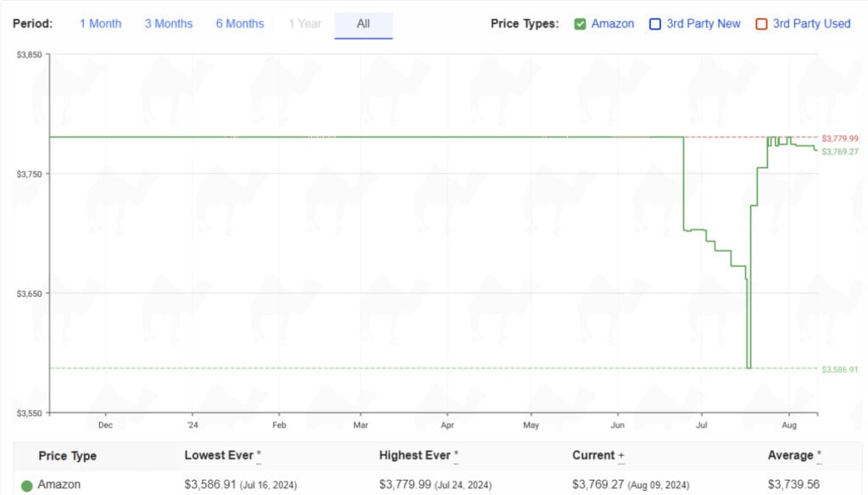Screen dimensions: 868x495
Task: Click the $3,550 y-axis label
Action: (30, 413)
